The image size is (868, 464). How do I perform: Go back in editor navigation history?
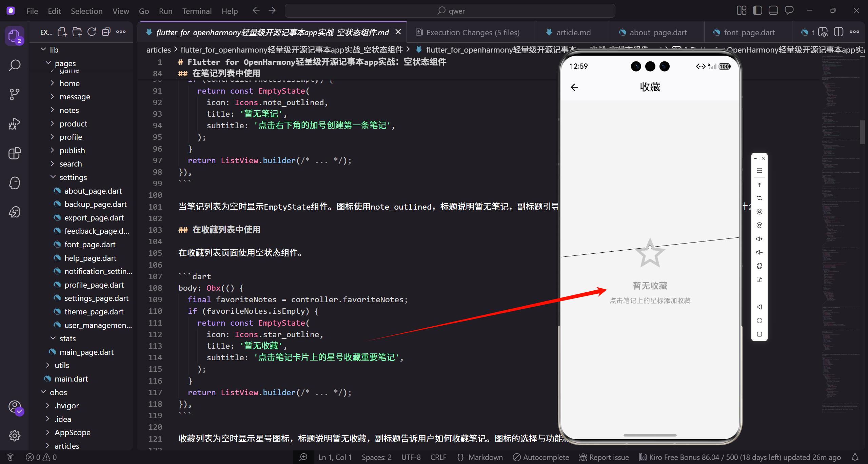[256, 11]
